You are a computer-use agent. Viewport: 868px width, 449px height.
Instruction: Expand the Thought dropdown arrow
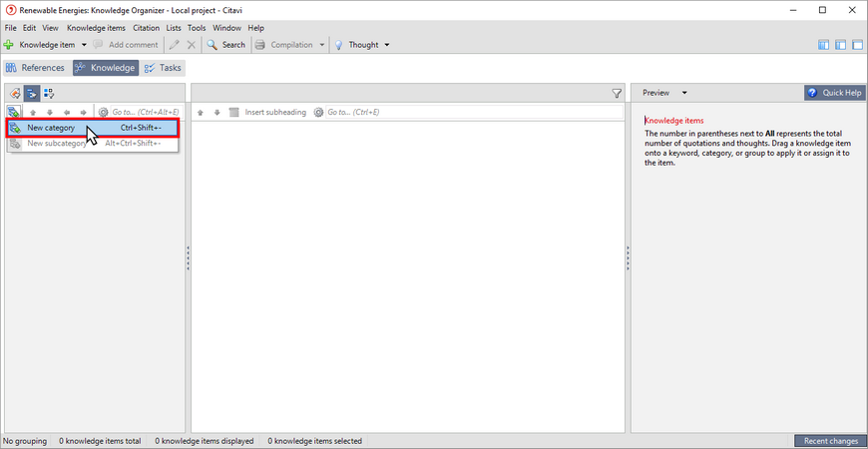click(x=387, y=45)
